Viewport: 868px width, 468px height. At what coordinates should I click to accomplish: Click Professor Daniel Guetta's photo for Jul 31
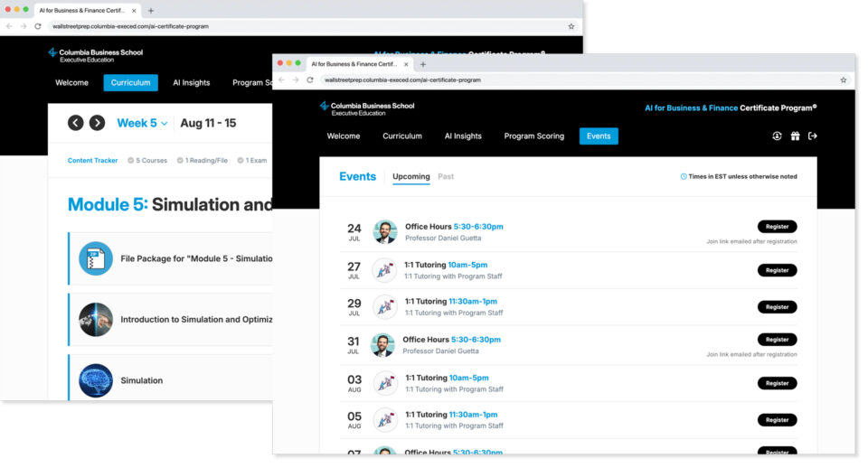(383, 345)
